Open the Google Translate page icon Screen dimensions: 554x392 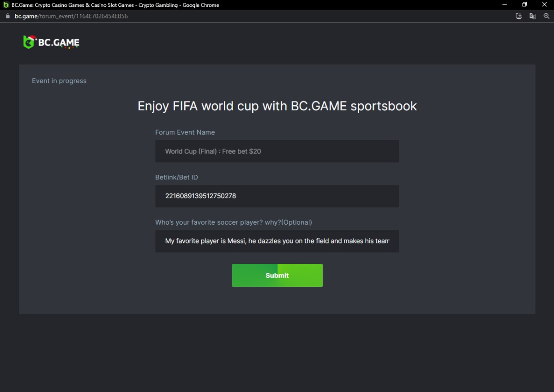pyautogui.click(x=532, y=16)
